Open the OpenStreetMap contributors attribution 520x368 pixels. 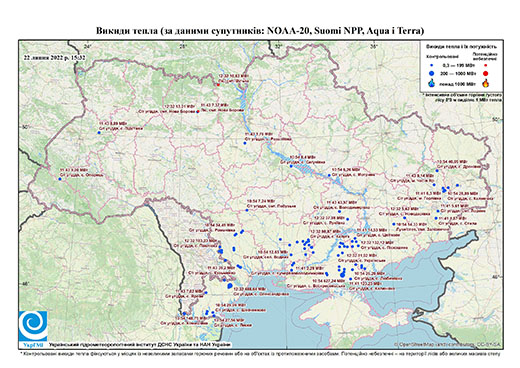click(x=448, y=345)
